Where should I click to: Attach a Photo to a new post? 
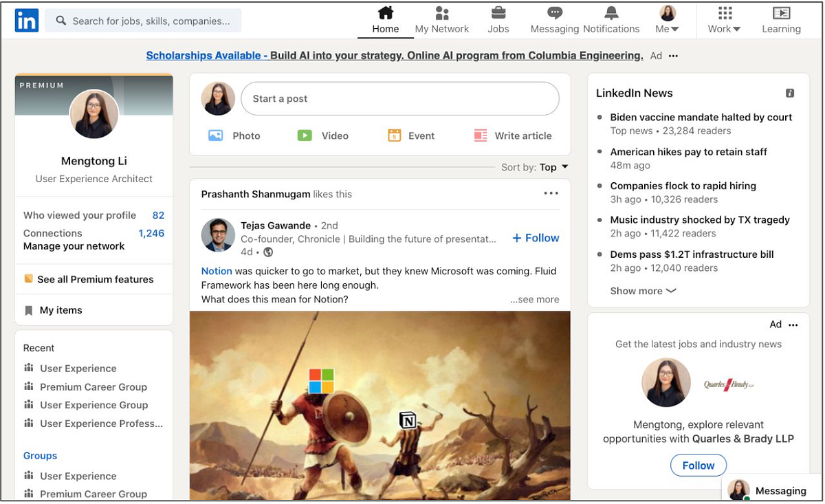234,135
